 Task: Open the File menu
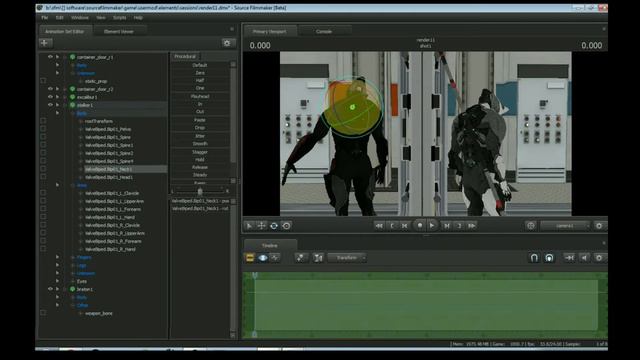[x=44, y=18]
